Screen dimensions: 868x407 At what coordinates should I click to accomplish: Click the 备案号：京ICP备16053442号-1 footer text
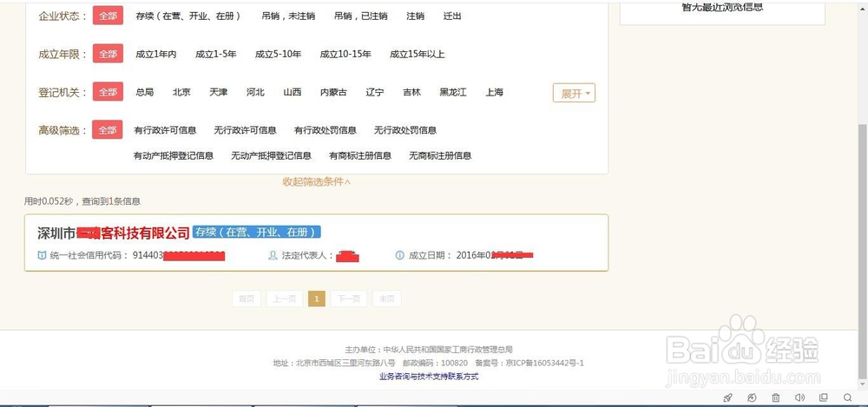tap(531, 364)
